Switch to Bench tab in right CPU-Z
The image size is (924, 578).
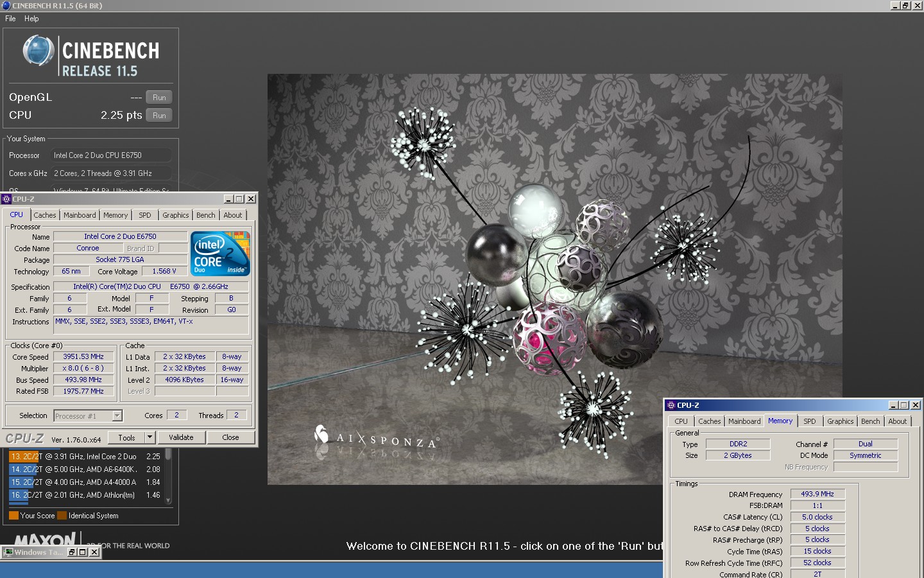point(871,421)
